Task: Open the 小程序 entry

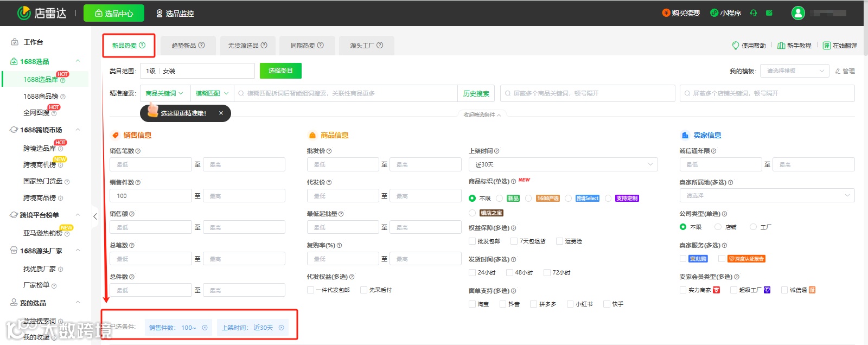Action: pyautogui.click(x=726, y=13)
